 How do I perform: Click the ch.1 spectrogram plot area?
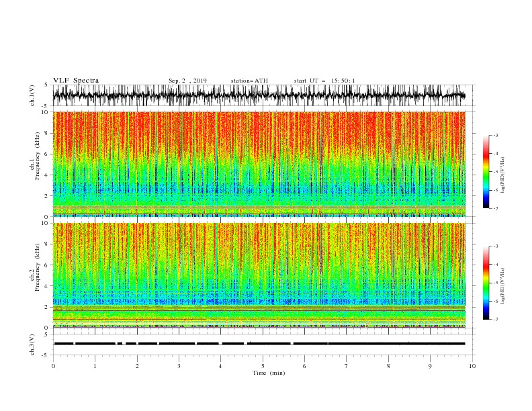tap(259, 164)
